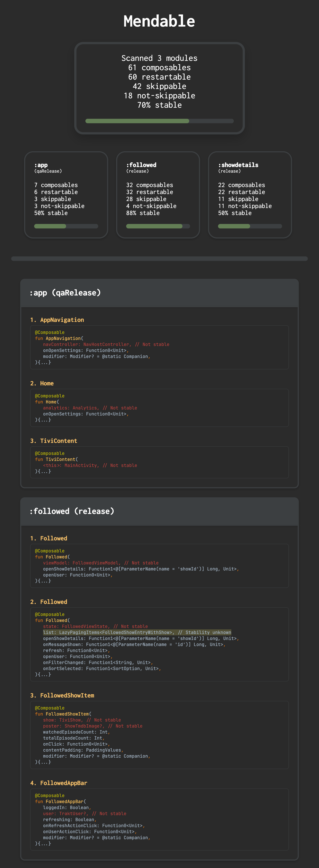
Task: Click the 'onMessageShown: Function1' parameter line
Action: point(134,645)
